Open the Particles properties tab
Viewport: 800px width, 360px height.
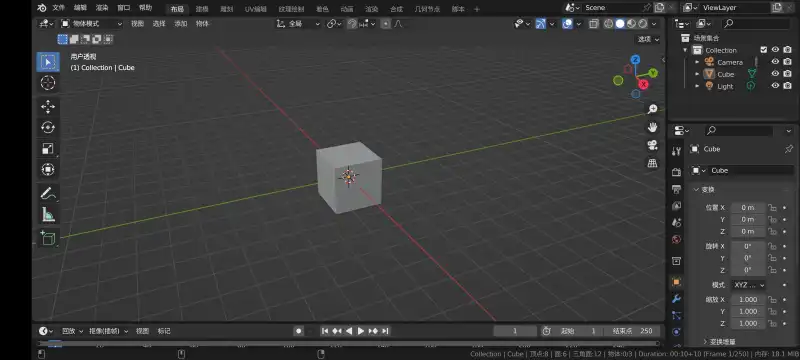pyautogui.click(x=677, y=315)
